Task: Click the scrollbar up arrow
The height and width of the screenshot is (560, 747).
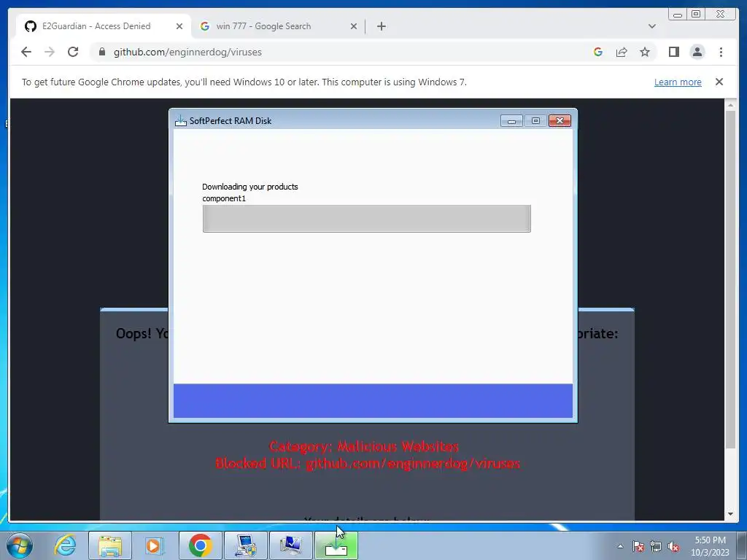Action: click(x=730, y=104)
